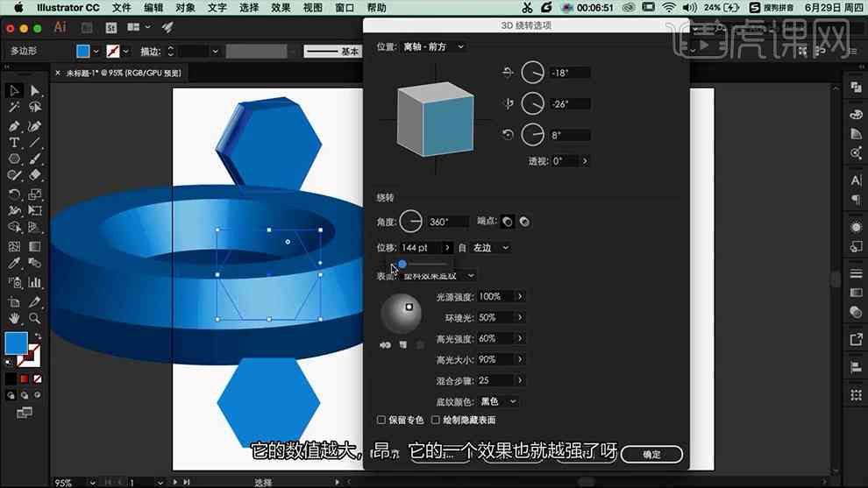
Task: Choose the Rotate tool
Action: coord(14,194)
